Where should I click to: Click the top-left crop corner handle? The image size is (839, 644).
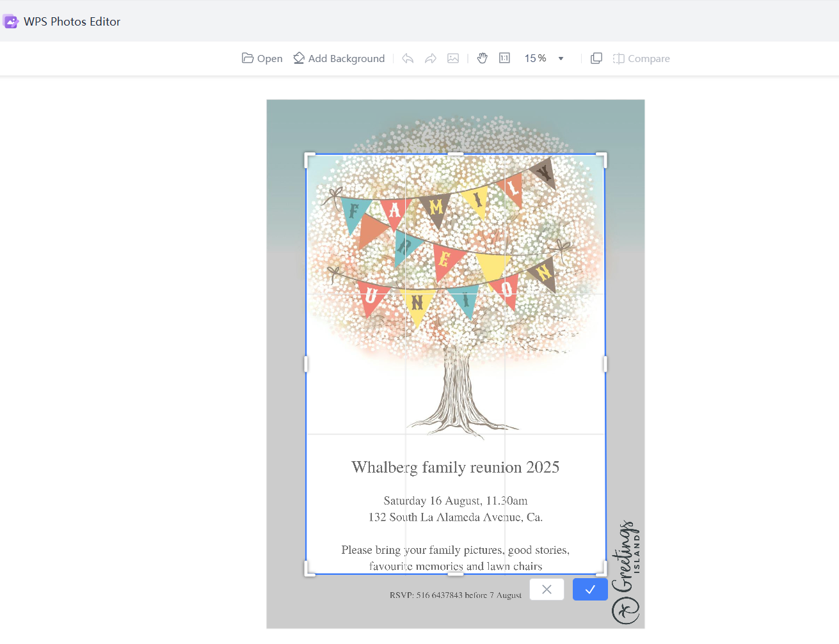310,155
